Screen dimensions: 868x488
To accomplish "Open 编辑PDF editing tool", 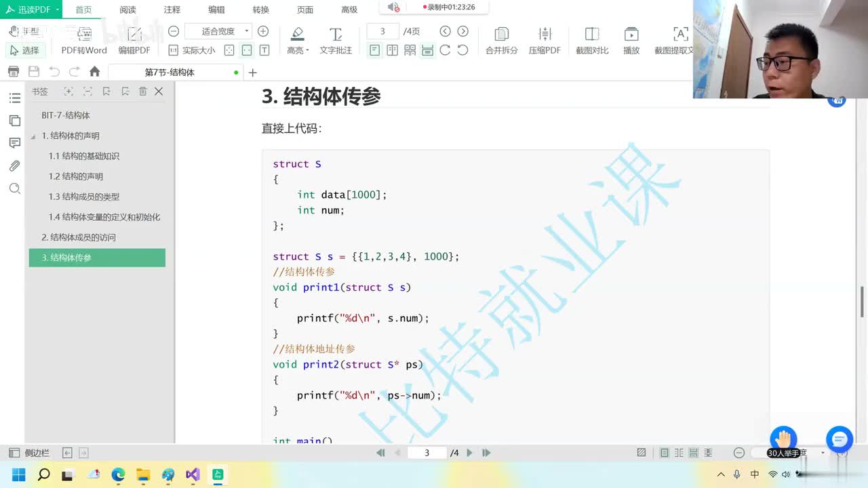I will pyautogui.click(x=134, y=41).
